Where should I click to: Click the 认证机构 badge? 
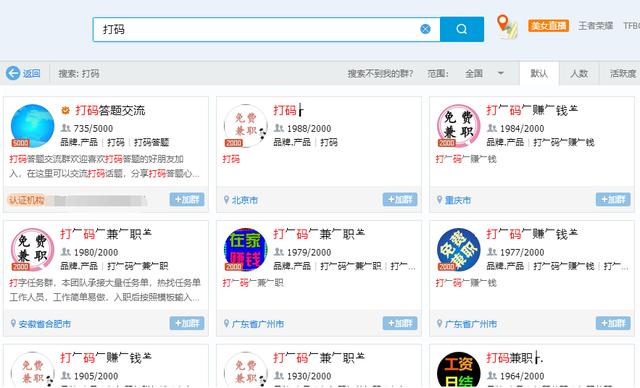27,200
